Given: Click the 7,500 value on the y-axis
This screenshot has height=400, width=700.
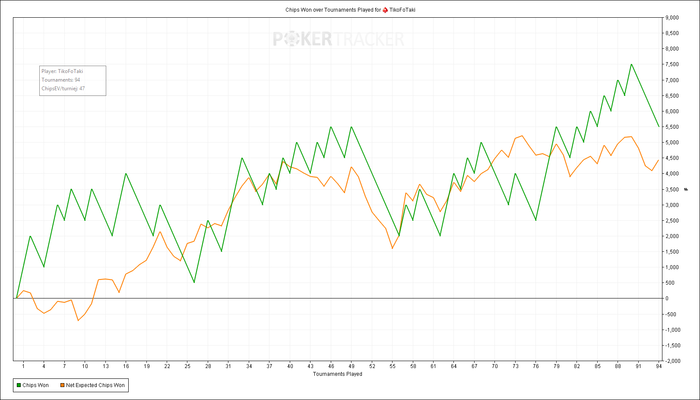Looking at the screenshot, I should 672,65.
